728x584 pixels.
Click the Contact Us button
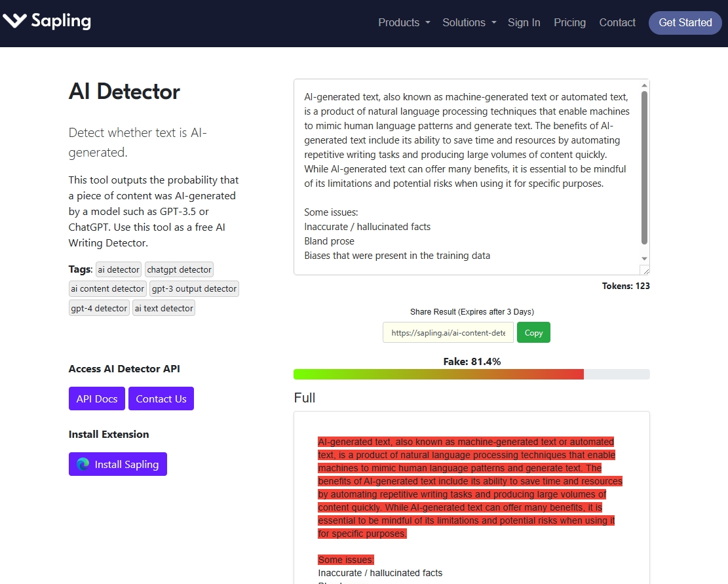[161, 399]
